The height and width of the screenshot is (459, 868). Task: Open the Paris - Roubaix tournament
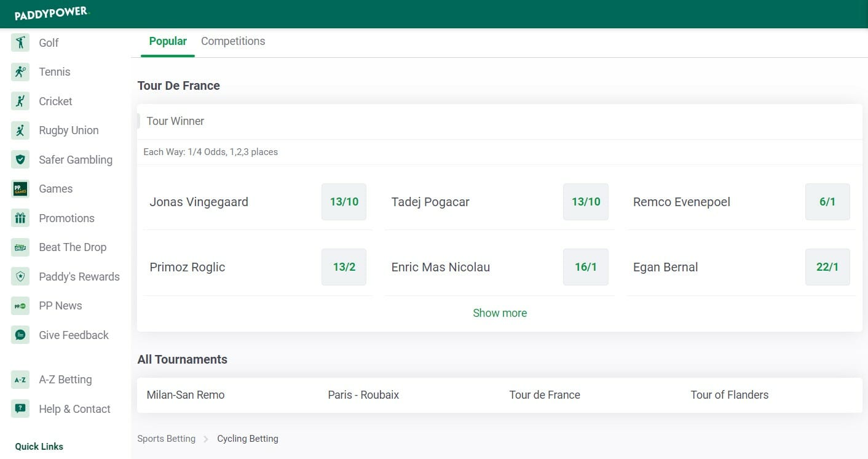(x=363, y=395)
